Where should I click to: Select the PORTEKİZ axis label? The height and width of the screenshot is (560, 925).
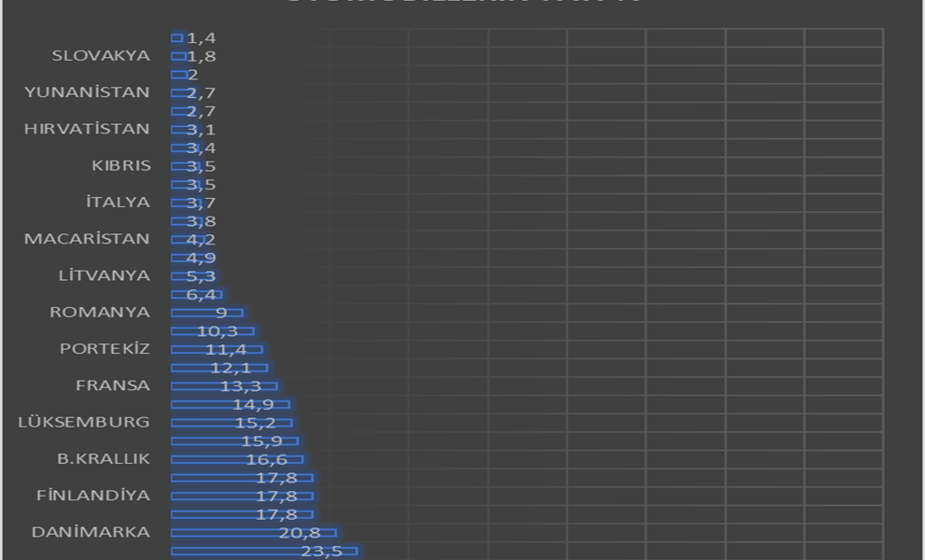click(x=105, y=349)
